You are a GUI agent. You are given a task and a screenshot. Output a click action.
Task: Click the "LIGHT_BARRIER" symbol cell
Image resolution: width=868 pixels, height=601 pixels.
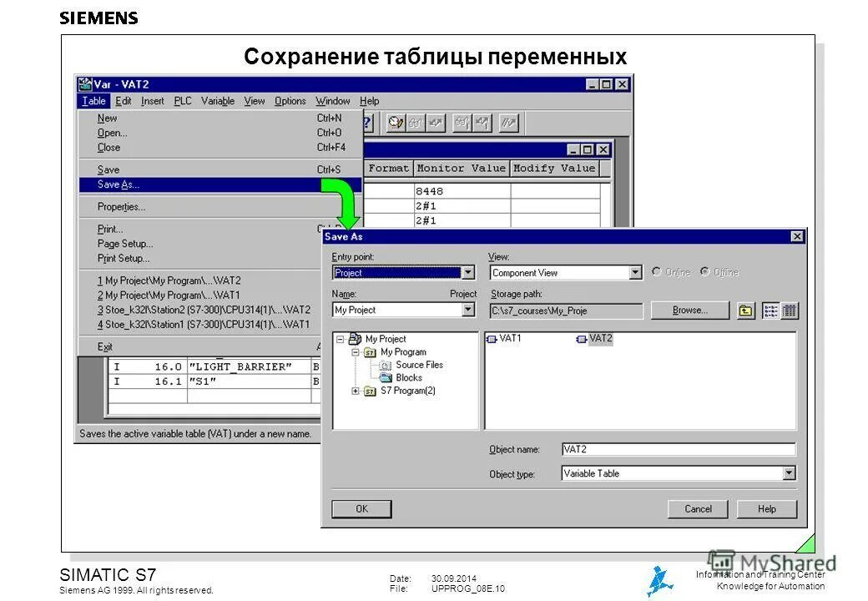pos(249,366)
